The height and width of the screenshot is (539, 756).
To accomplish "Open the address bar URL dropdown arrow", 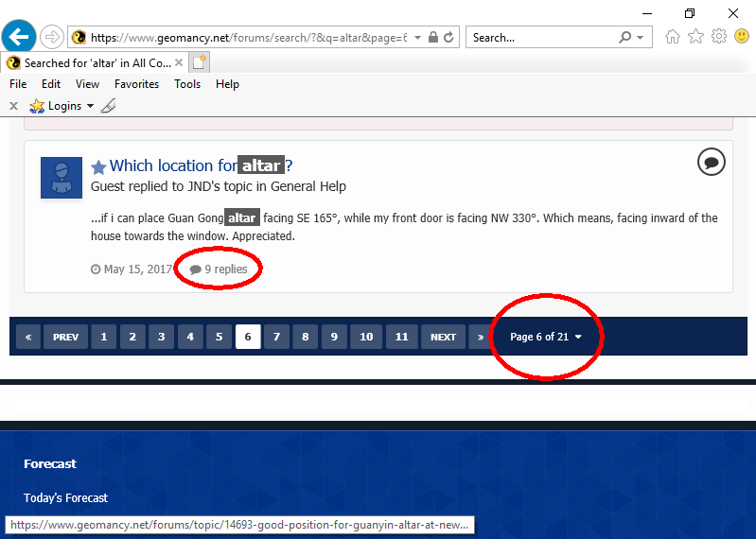I will [417, 38].
